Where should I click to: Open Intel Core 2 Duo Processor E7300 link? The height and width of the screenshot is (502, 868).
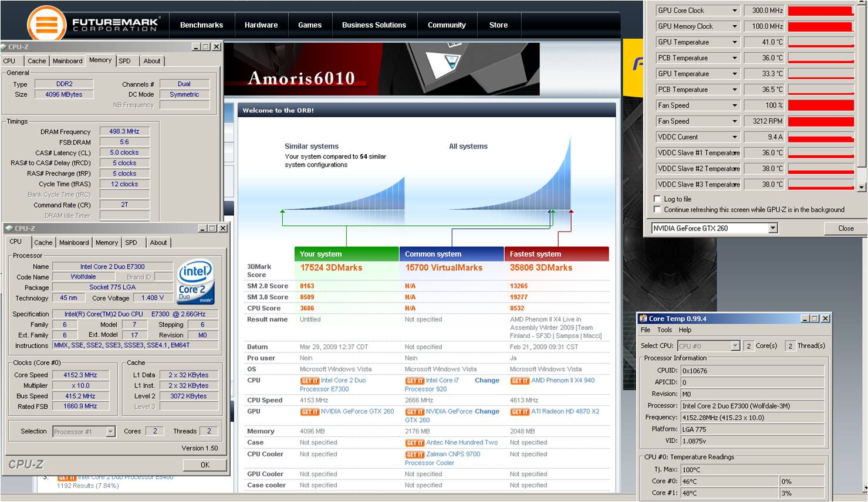point(334,385)
